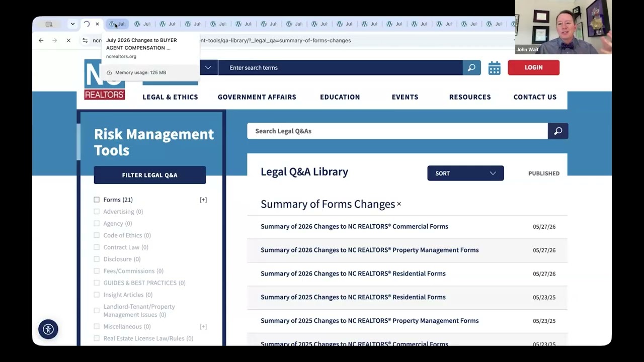Open Summary of 2025 Changes Property Management Forms
644x362 pixels.
(x=369, y=321)
